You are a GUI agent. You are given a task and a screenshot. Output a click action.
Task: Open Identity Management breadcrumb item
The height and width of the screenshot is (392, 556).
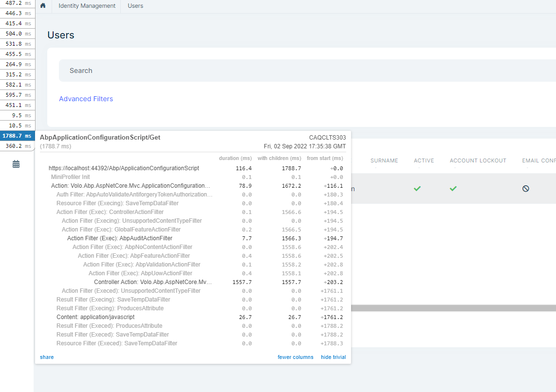coord(87,6)
